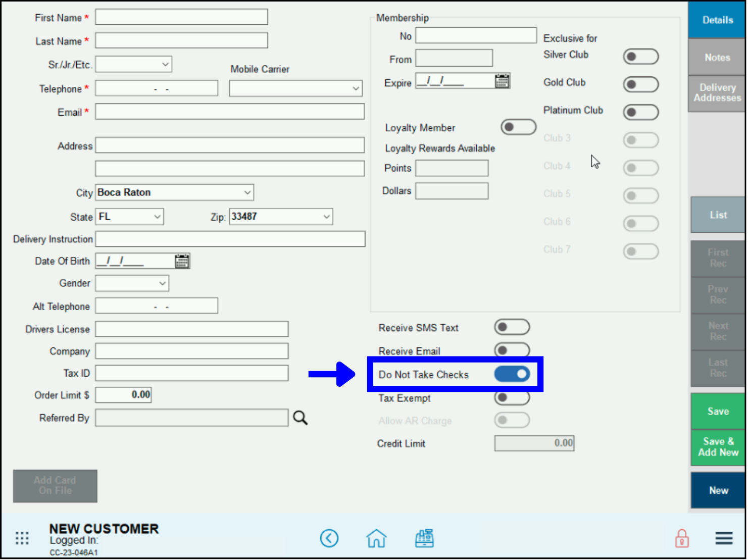
Task: Toggle the Club 5 switch
Action: point(640,195)
